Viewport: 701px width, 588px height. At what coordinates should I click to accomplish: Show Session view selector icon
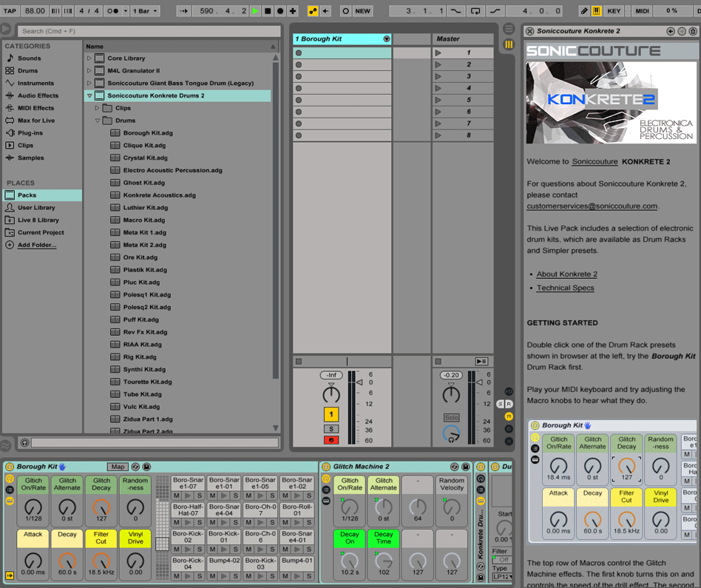[509, 44]
